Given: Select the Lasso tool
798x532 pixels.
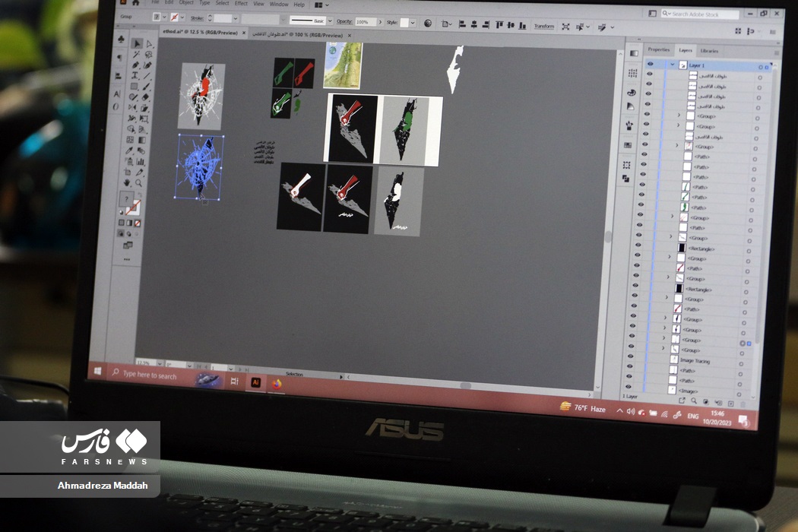Looking at the screenshot, I should click(x=148, y=55).
